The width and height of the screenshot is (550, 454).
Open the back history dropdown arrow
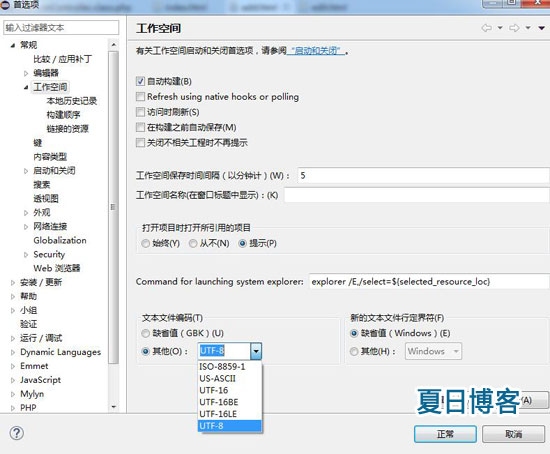[500, 28]
